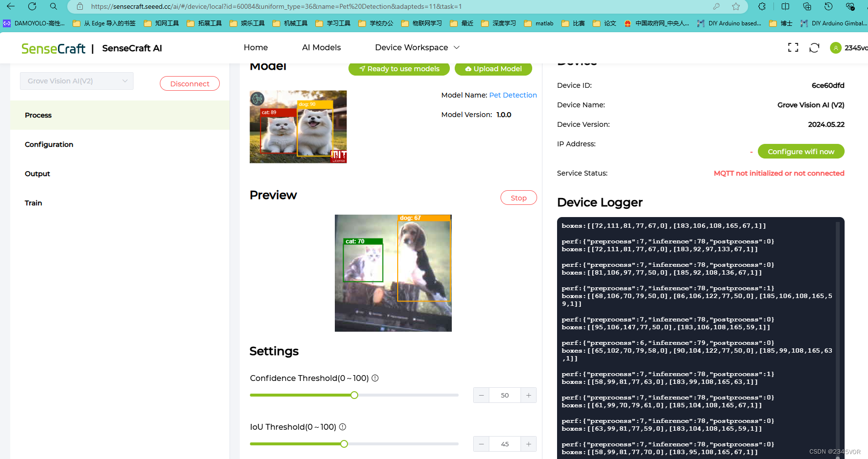Click device ID 6ce60dfd
Image resolution: width=868 pixels, height=459 pixels.
pos(828,85)
